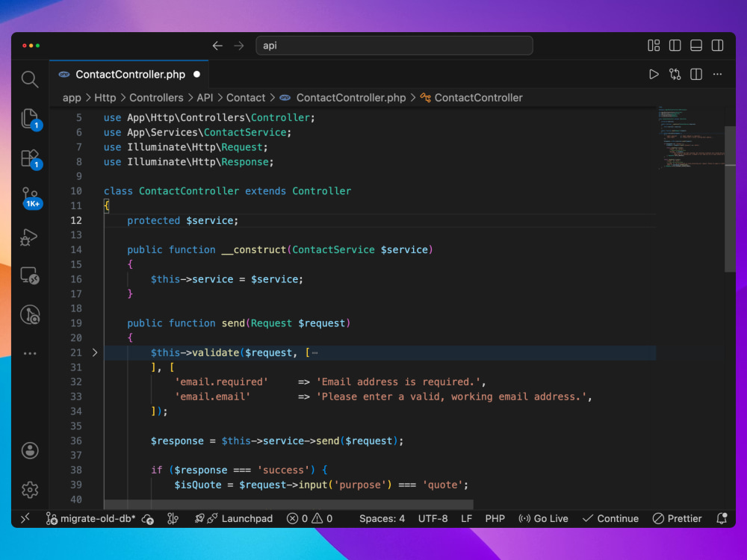
Task: Click Continue in status bar
Action: [610, 519]
